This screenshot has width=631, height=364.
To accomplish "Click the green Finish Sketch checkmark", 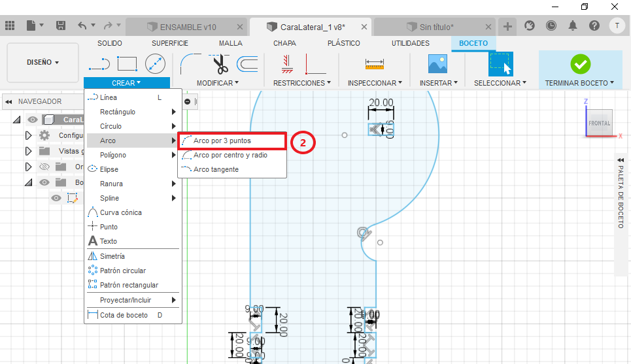I will pos(580,64).
